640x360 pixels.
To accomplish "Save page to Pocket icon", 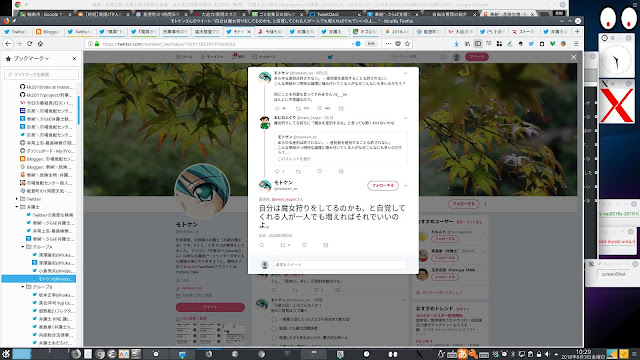I will 398,44.
